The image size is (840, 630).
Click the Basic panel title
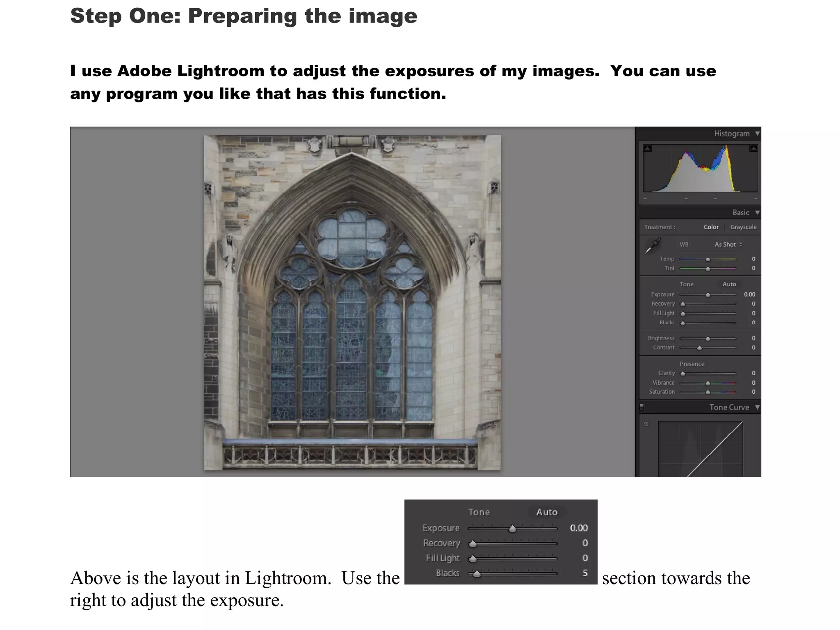[740, 212]
